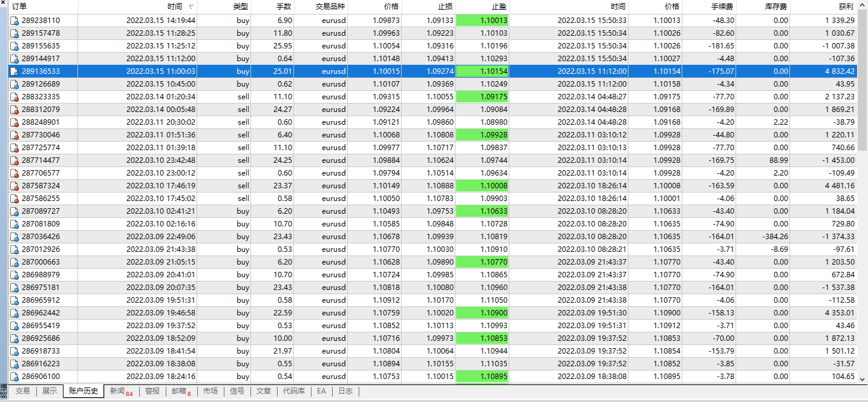
Task: Click the sell order icon for order 287730046
Action: (x=14, y=134)
